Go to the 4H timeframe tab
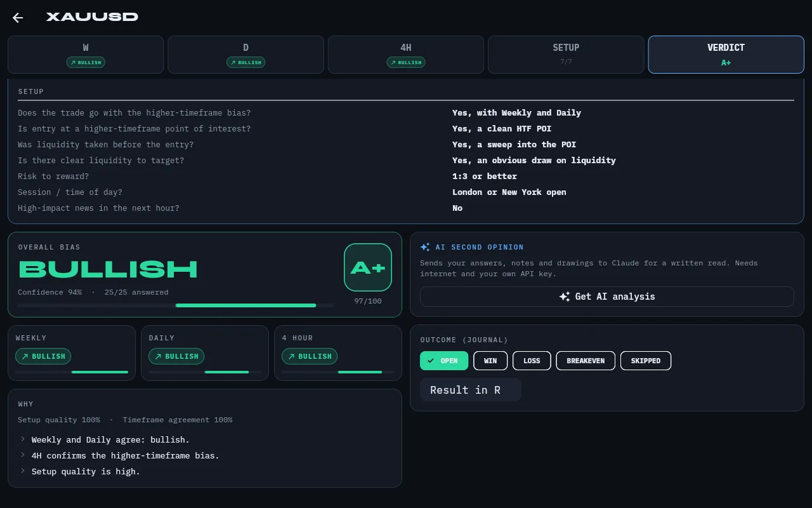This screenshot has width=812, height=508. (406, 55)
